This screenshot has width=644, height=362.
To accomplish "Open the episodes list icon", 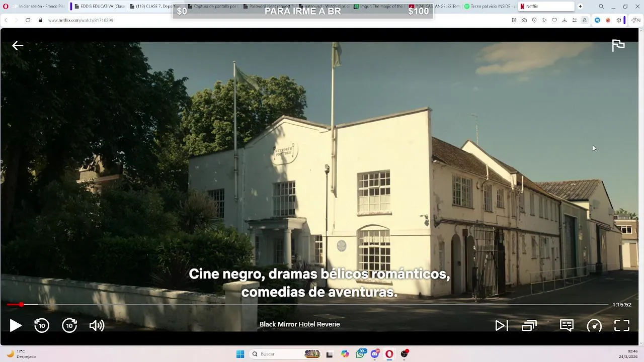I will coord(529,326).
